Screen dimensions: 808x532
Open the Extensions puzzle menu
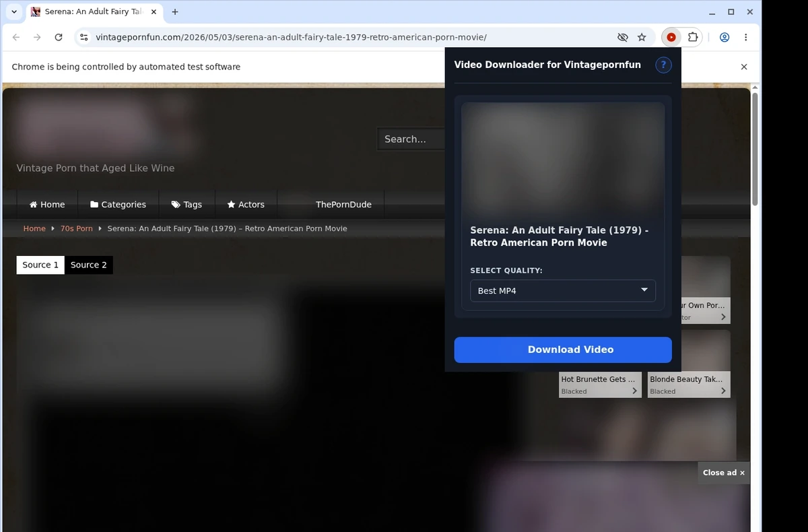click(x=692, y=38)
